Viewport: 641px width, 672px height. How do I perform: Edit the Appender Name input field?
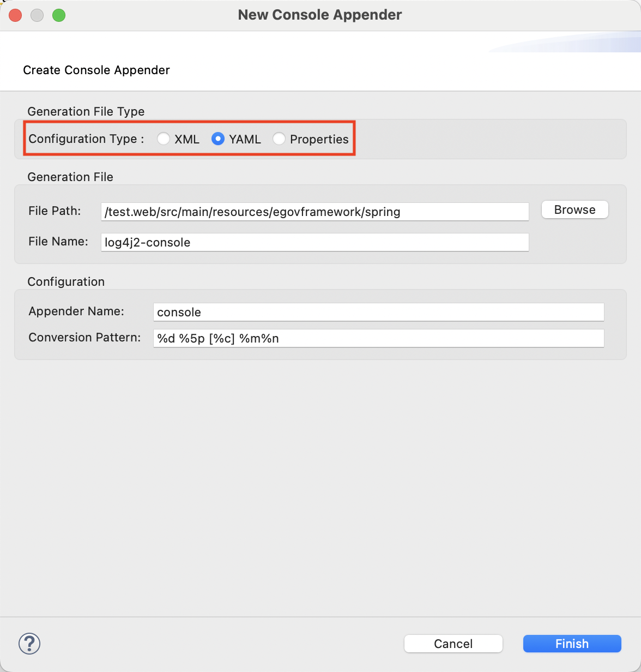[x=378, y=312]
